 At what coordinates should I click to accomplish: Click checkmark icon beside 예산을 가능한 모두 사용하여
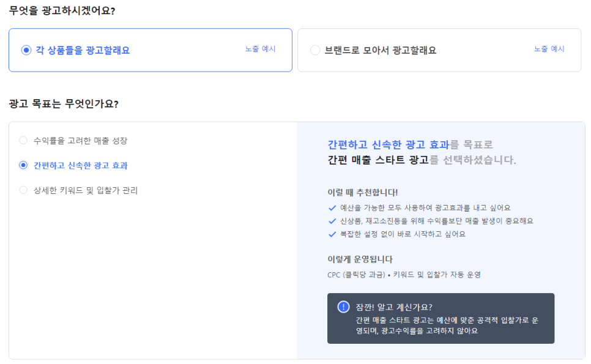tap(332, 208)
